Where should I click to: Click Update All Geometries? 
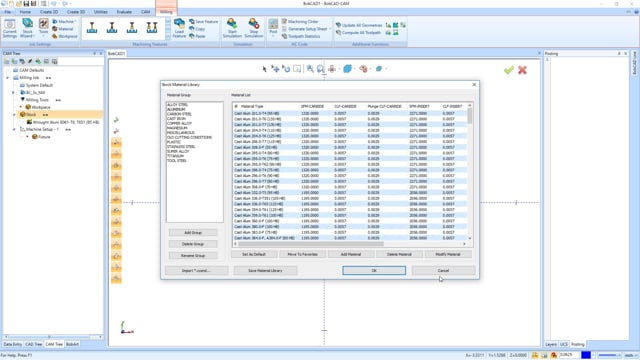coord(359,25)
